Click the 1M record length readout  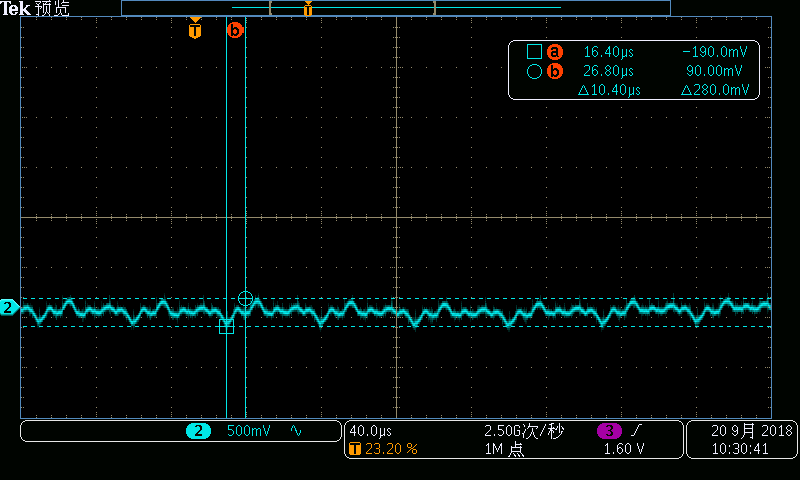click(x=504, y=449)
